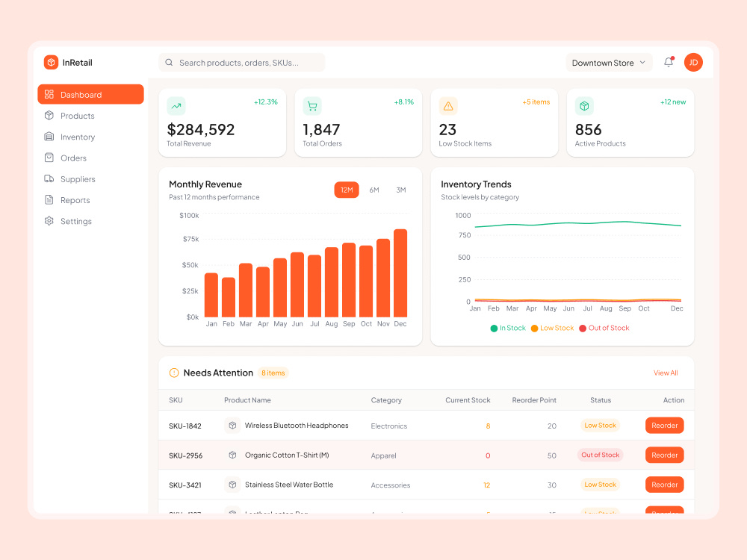The width and height of the screenshot is (747, 560).
Task: Click product icon for Stainless Steel Water Bottle
Action: pyautogui.click(x=232, y=485)
